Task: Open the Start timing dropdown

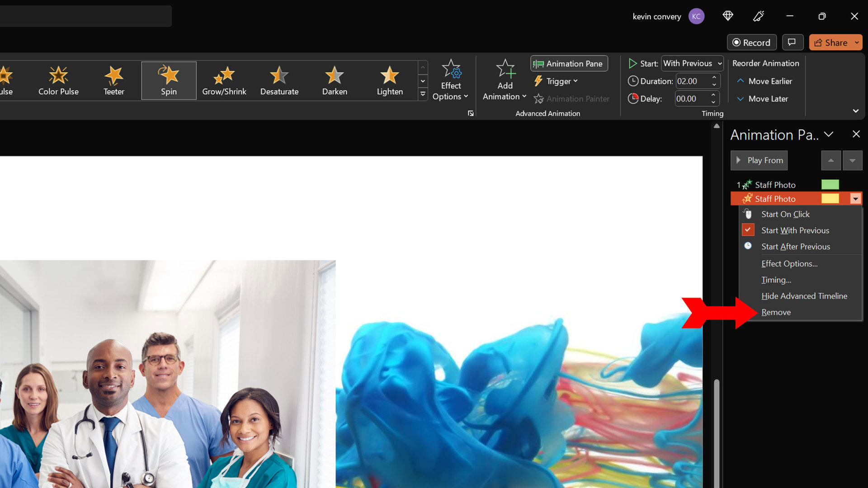Action: tap(692, 63)
